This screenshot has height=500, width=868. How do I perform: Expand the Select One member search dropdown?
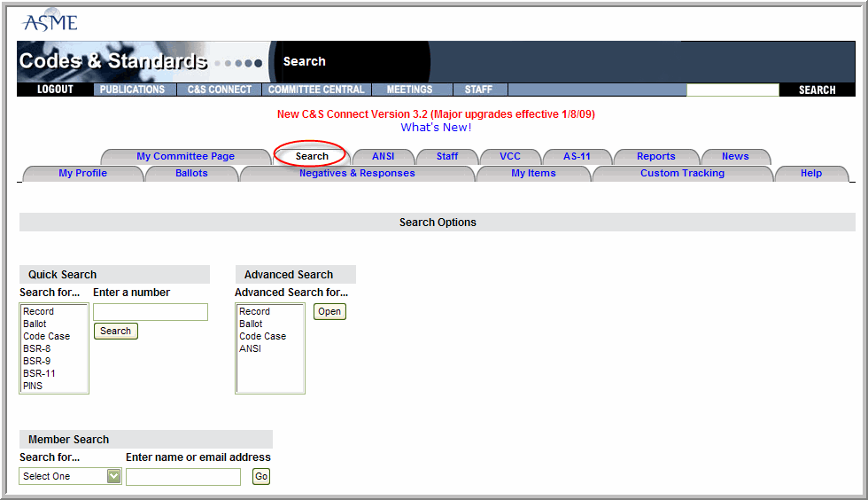coord(70,476)
